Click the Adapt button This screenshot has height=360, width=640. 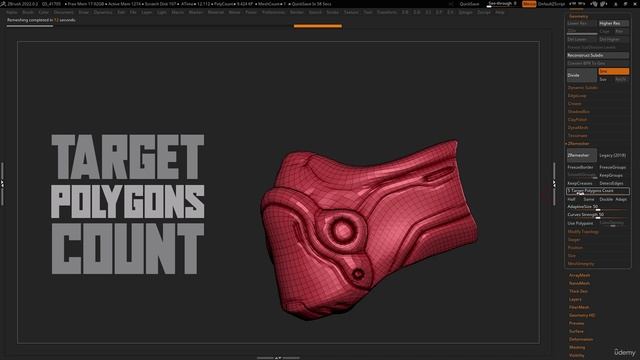[621, 199]
